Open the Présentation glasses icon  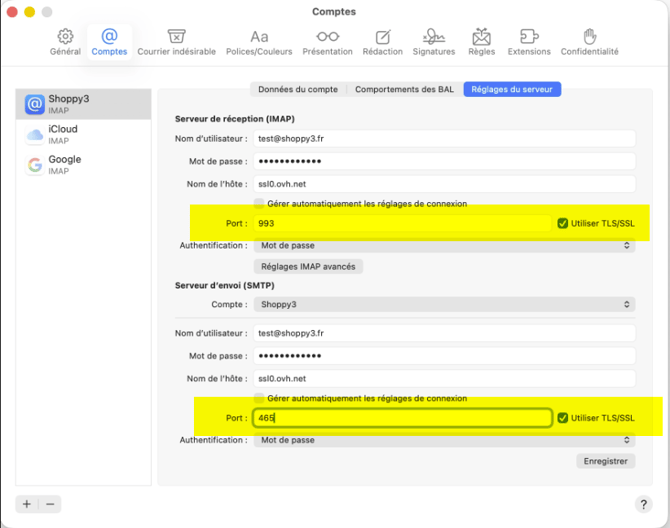point(327,37)
